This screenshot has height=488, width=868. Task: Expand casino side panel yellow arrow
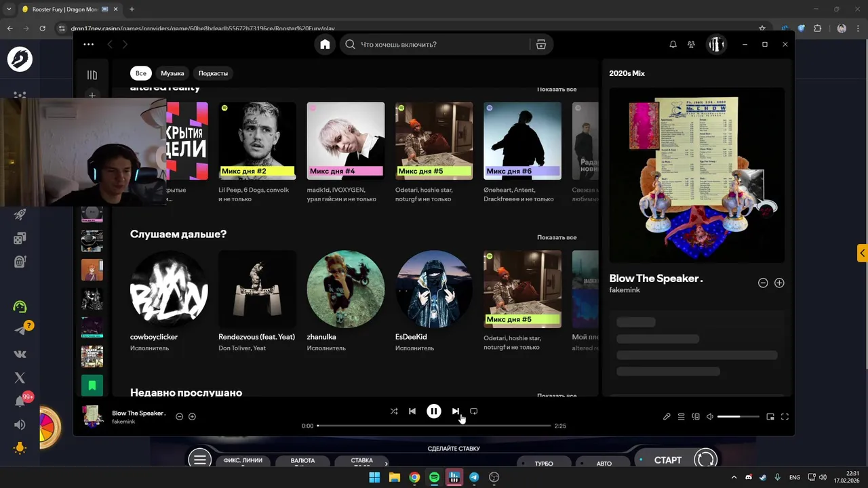pos(862,253)
